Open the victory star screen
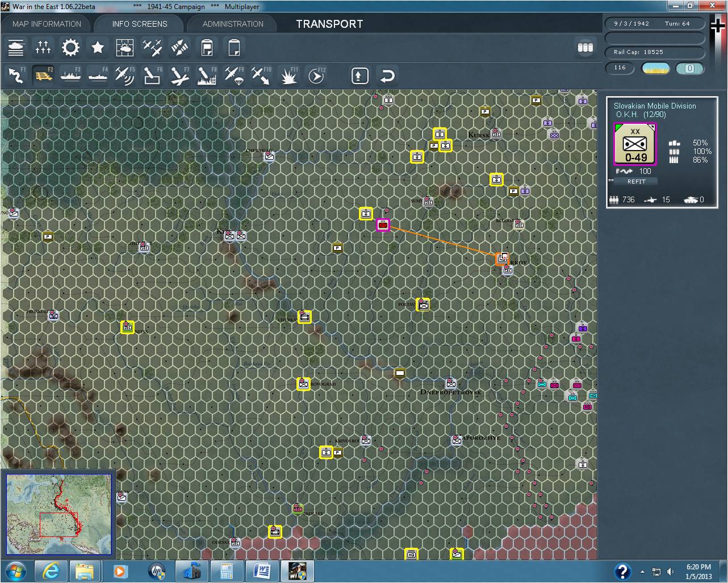This screenshot has width=728, height=583. 98,48
